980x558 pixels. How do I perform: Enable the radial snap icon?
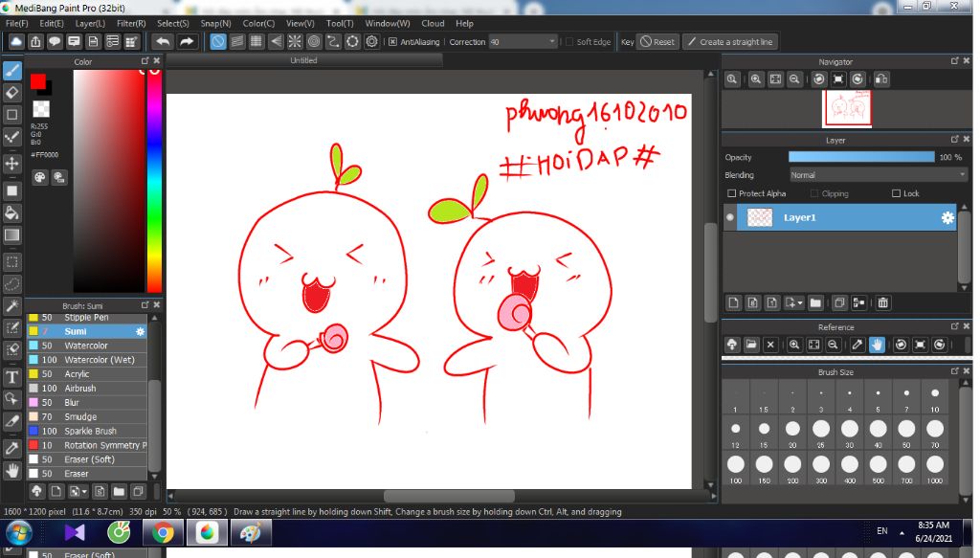point(295,42)
